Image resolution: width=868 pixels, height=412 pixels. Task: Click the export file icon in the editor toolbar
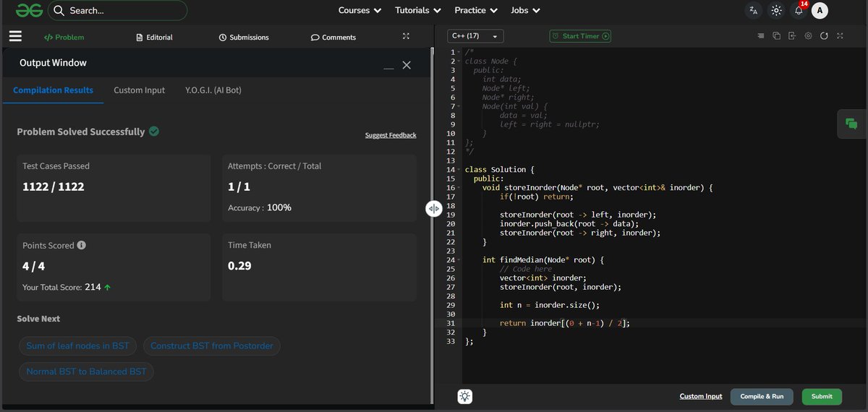pos(792,35)
